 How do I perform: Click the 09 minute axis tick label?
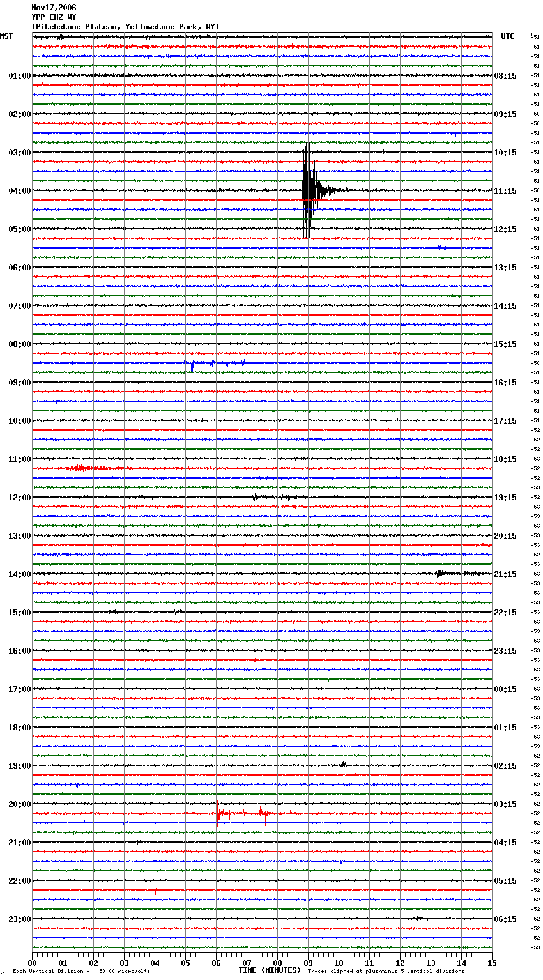(x=309, y=963)
